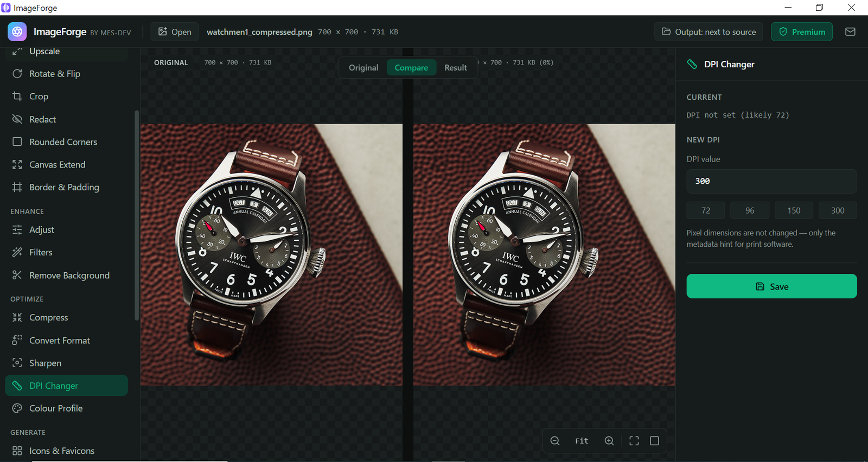Click the ENHANCE section heading
Screen dimensions: 868x462
tap(27, 211)
